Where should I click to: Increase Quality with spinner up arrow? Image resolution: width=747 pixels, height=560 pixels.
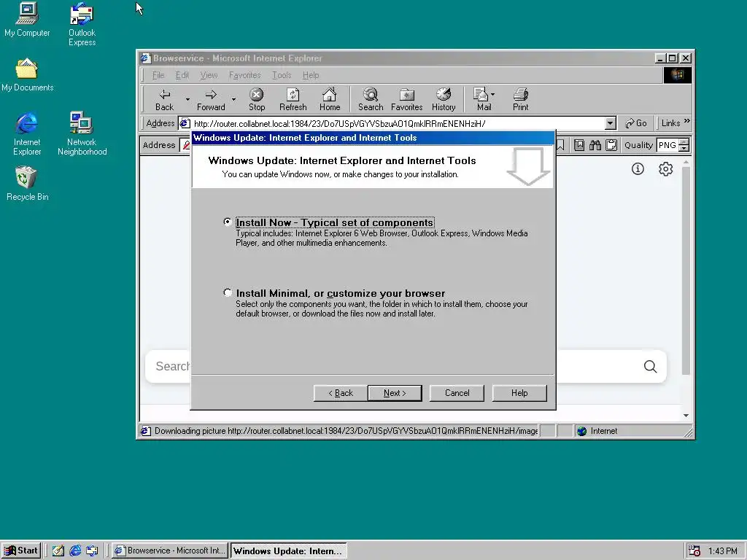point(684,142)
